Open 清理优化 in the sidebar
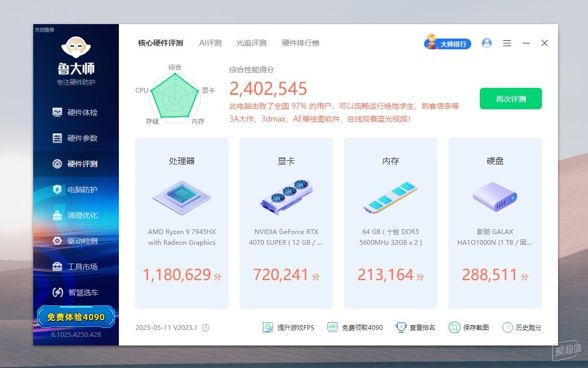This screenshot has height=368, width=588. (76, 215)
